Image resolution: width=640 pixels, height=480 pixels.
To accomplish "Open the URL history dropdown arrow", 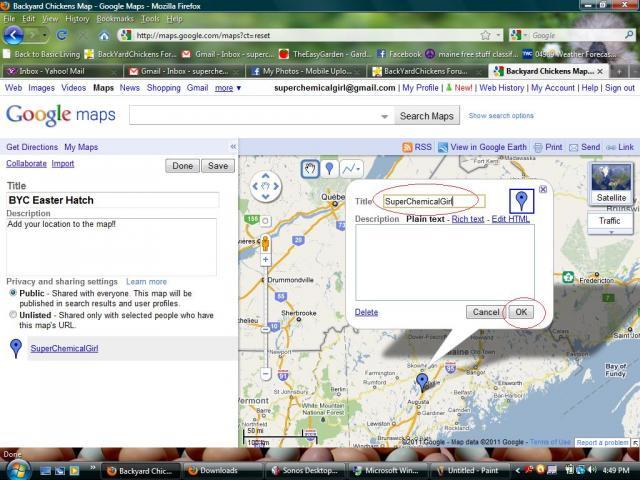I will tap(498, 36).
